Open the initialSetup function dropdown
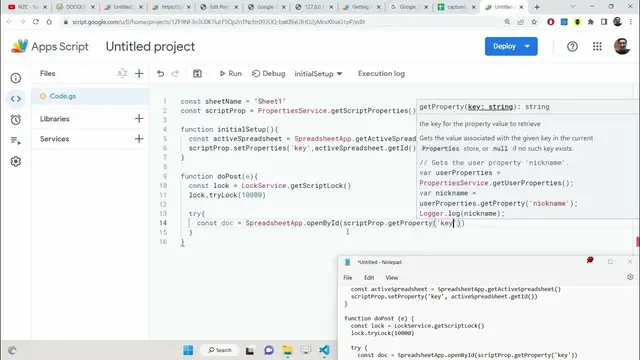The image size is (640, 360). pos(318,74)
